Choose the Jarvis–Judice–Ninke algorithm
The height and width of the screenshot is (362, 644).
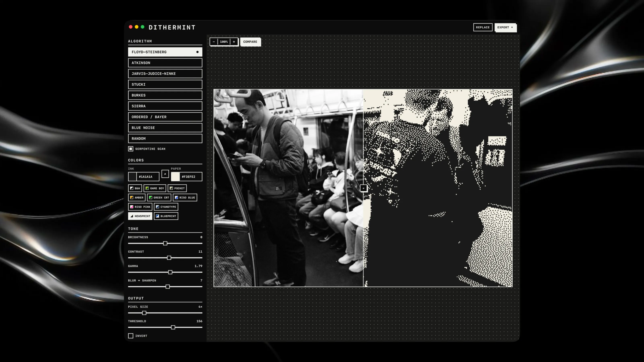[x=165, y=73]
